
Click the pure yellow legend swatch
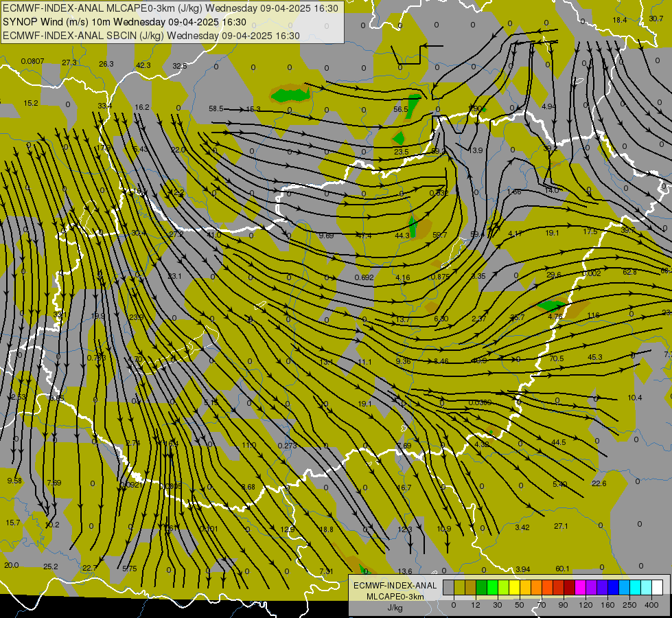tap(514, 587)
